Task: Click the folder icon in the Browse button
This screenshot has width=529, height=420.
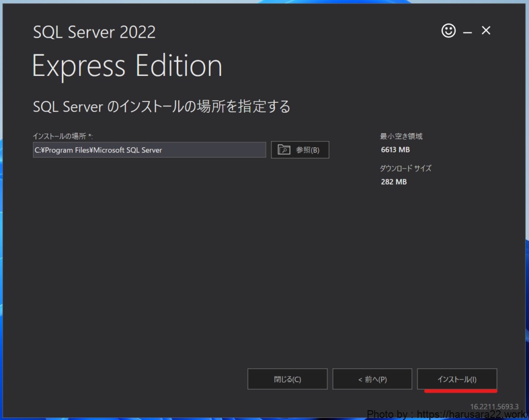Action: coord(284,150)
